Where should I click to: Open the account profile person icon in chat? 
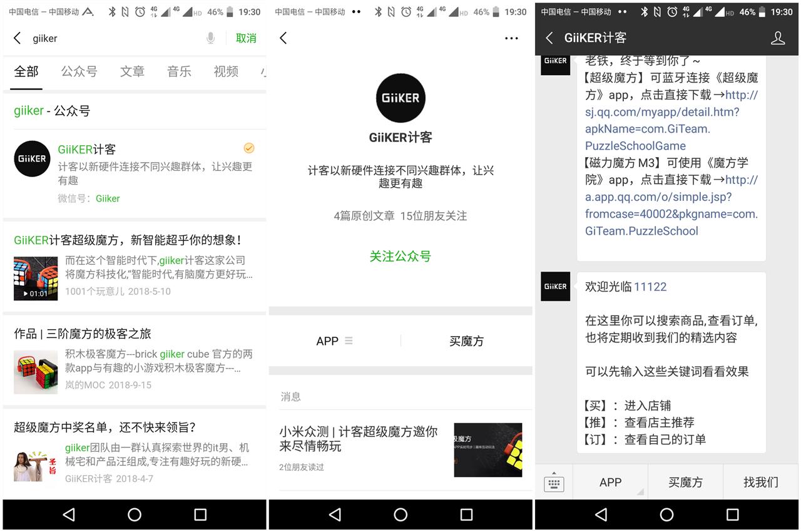778,38
